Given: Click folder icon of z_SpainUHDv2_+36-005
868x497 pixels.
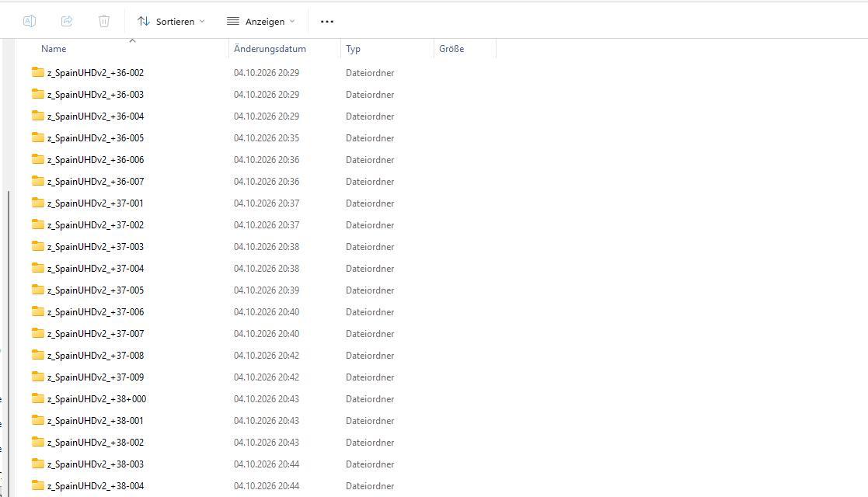Looking at the screenshot, I should pyautogui.click(x=37, y=137).
